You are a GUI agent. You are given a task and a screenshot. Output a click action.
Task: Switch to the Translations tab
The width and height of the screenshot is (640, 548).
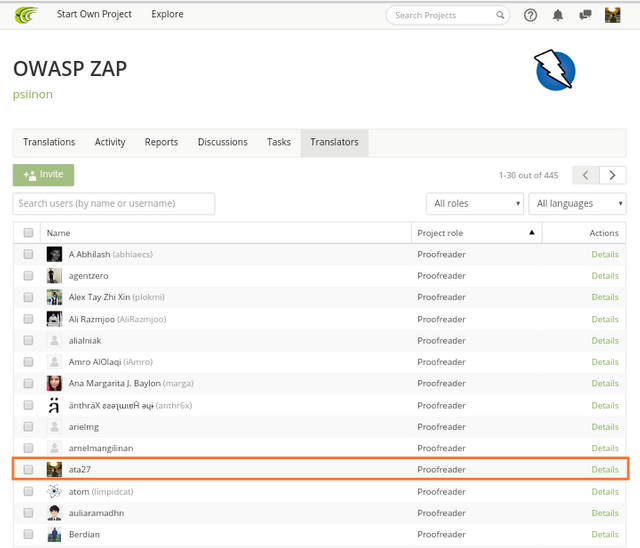[x=49, y=142]
